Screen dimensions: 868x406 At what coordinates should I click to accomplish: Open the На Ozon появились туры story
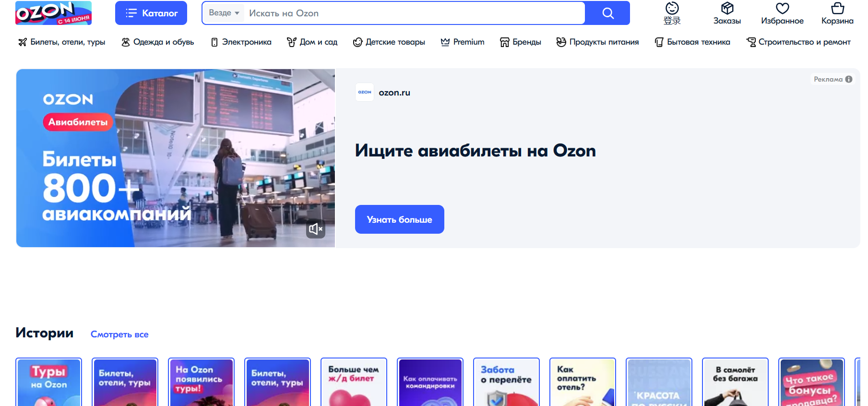point(201,382)
